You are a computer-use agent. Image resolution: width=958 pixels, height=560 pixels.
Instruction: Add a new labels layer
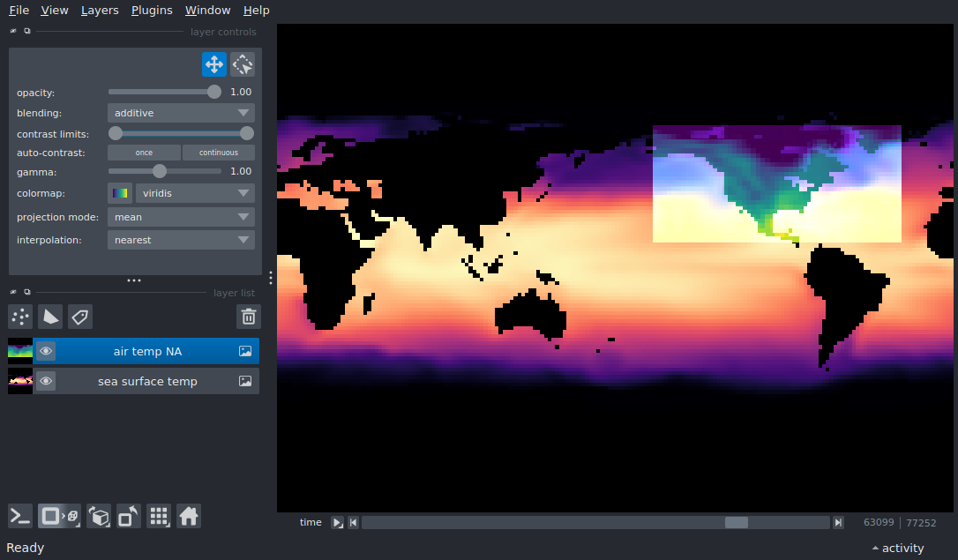click(x=80, y=317)
